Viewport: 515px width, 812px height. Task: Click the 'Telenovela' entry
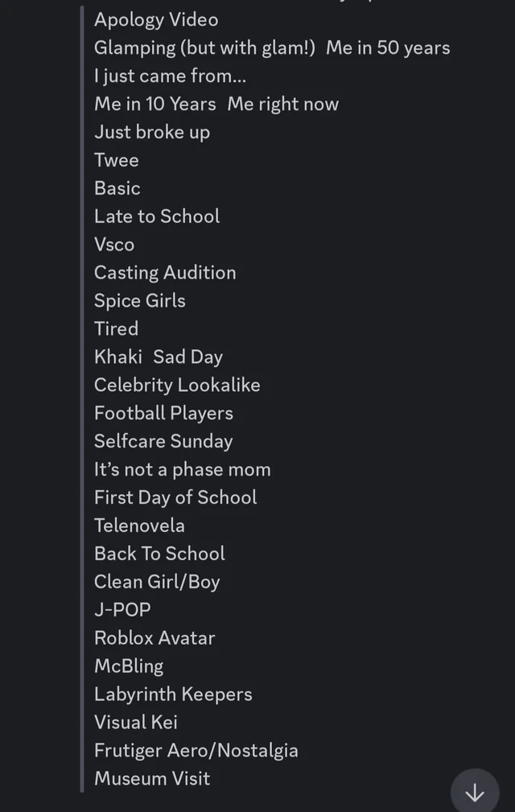point(140,525)
